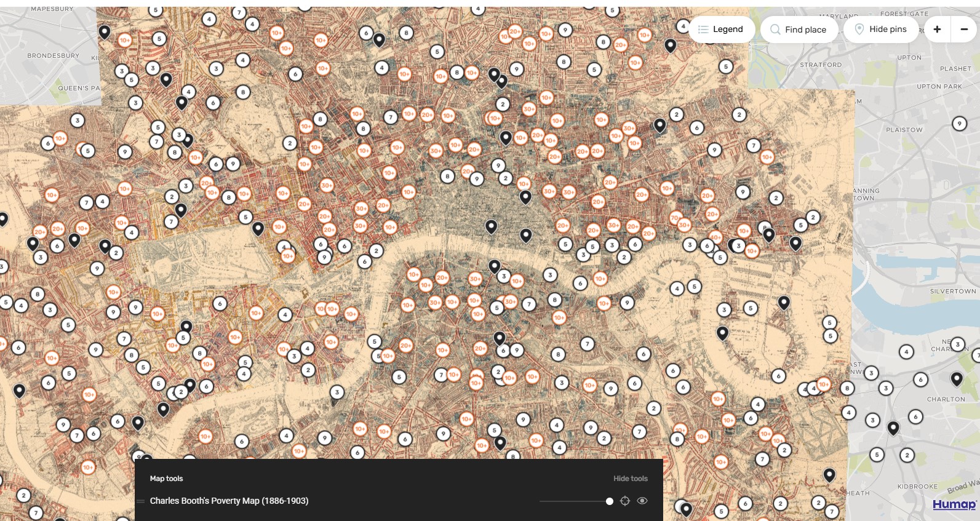This screenshot has height=521, width=980.
Task: Click the list icon in Legend button
Action: point(703,30)
